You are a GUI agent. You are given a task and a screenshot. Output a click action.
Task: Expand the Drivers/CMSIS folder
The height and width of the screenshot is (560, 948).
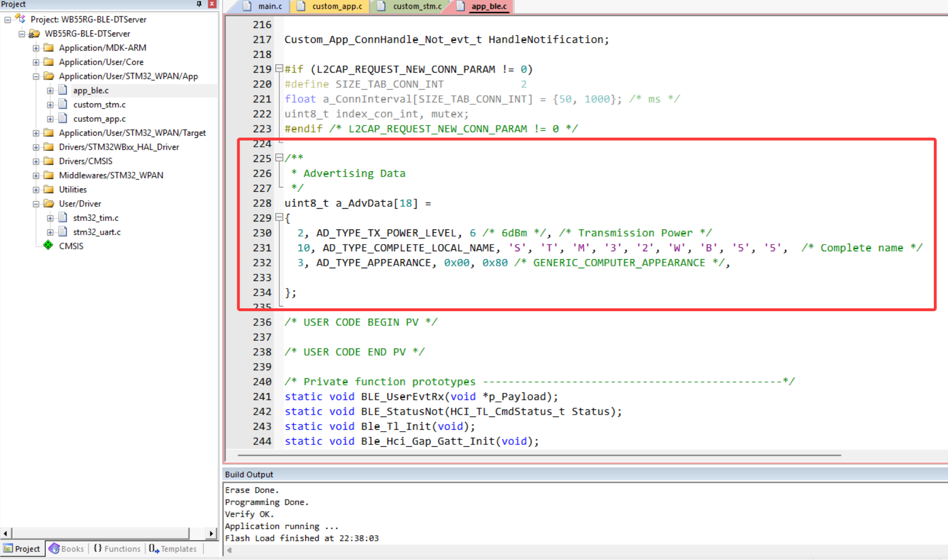coord(36,161)
